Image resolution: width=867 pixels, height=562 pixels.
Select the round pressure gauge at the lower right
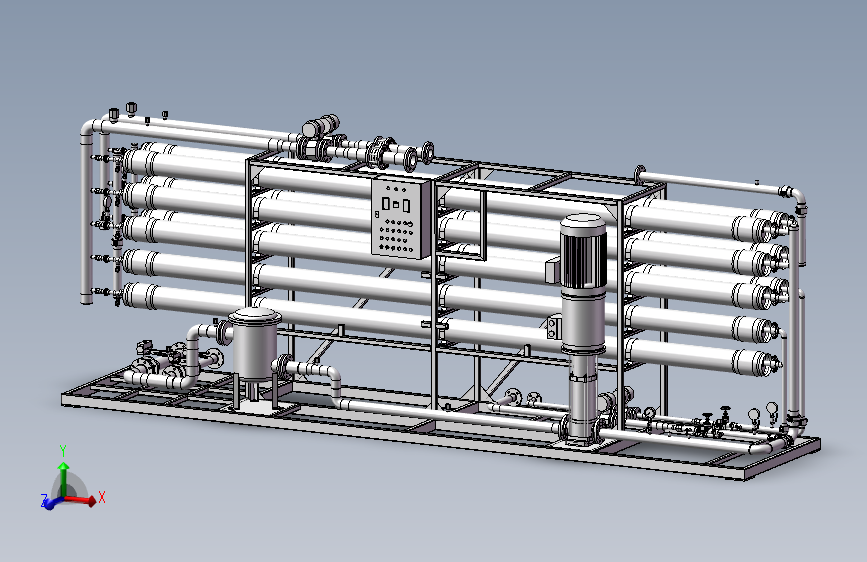pos(771,409)
